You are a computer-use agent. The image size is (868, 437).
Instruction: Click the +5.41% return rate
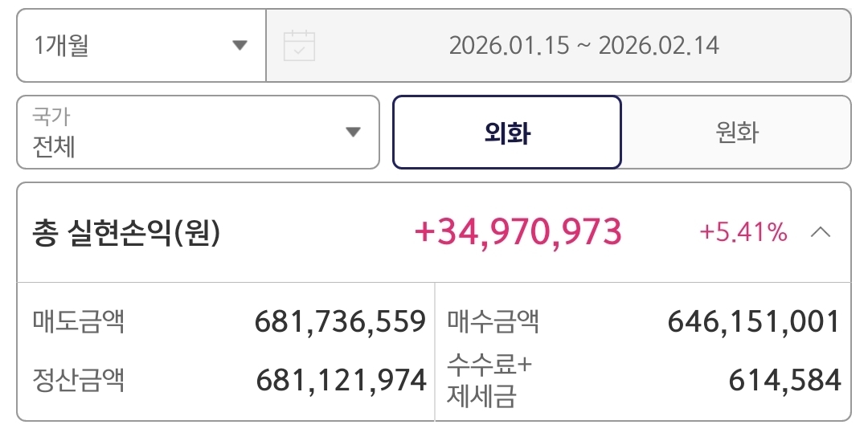tap(743, 233)
